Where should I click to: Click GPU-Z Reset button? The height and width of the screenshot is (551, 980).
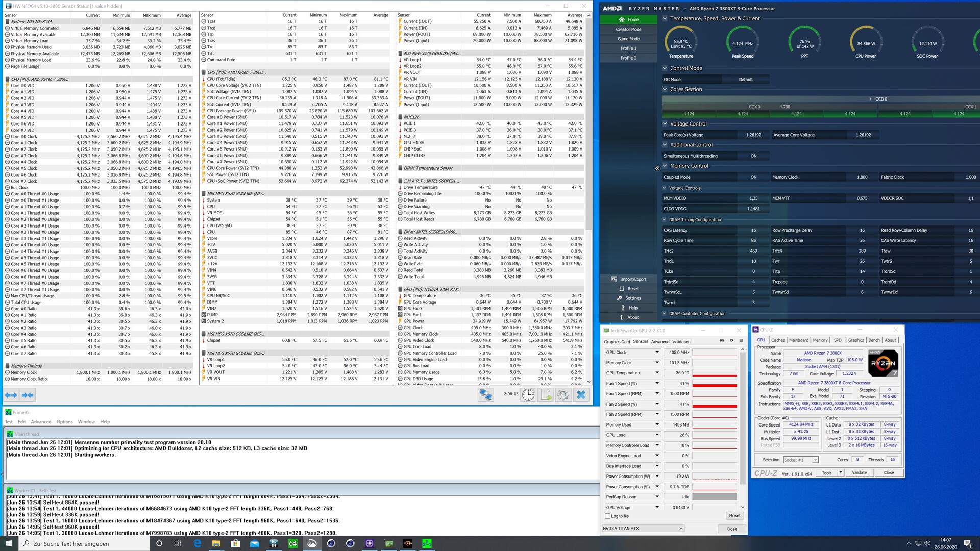click(x=734, y=516)
